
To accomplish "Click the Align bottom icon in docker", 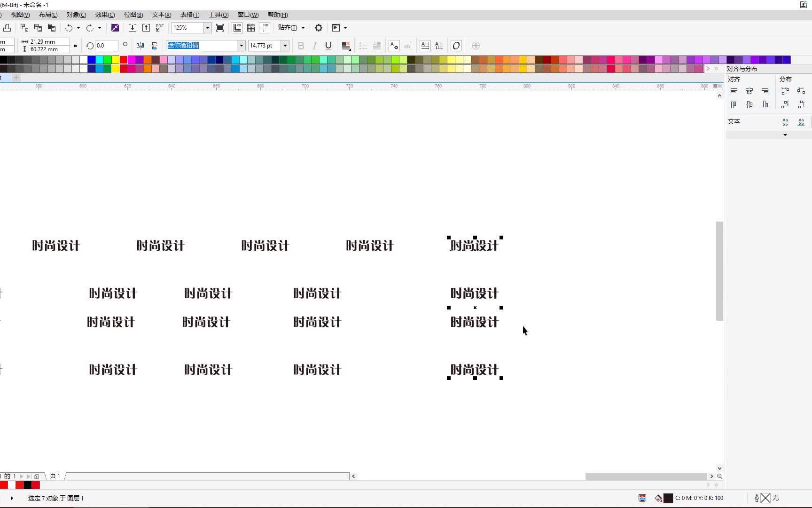I will pyautogui.click(x=765, y=104).
